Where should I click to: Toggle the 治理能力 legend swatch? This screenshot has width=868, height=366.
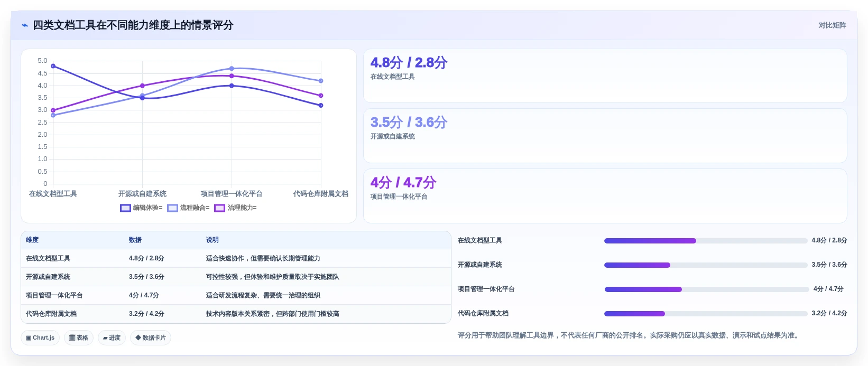[219, 208]
